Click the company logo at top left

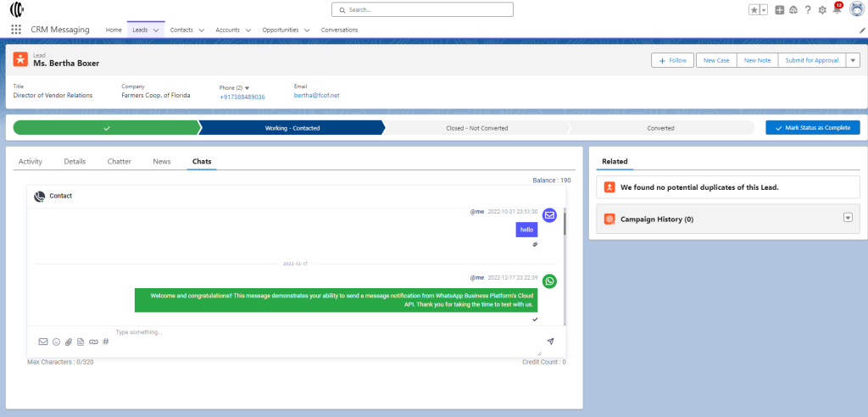coord(17,9)
